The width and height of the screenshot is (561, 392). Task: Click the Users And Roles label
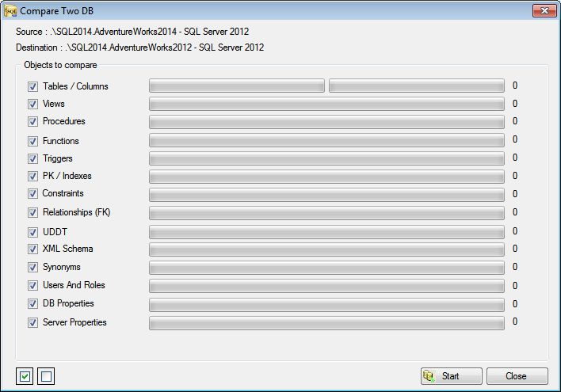(x=74, y=285)
